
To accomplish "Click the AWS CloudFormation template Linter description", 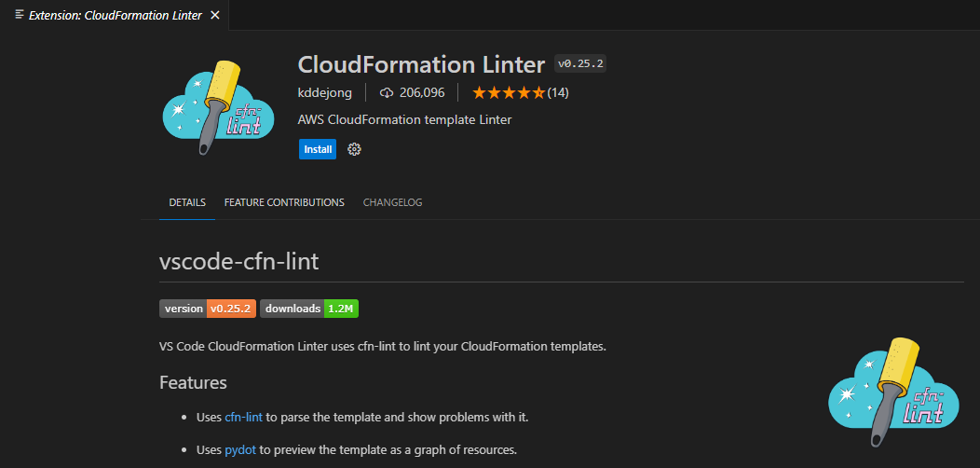I will (x=405, y=119).
